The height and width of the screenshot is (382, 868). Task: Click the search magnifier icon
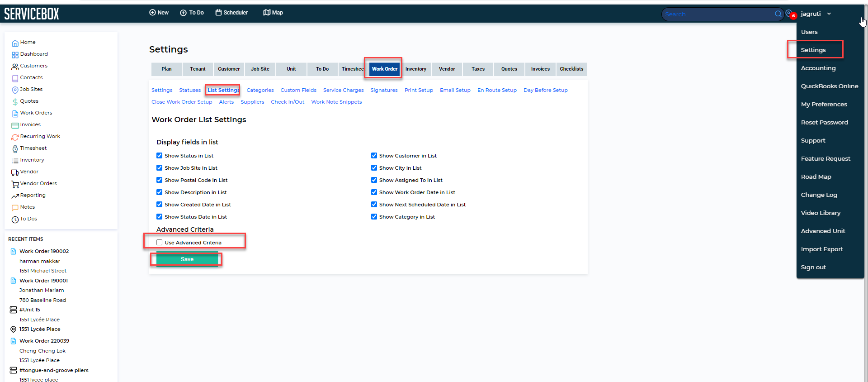(x=778, y=14)
